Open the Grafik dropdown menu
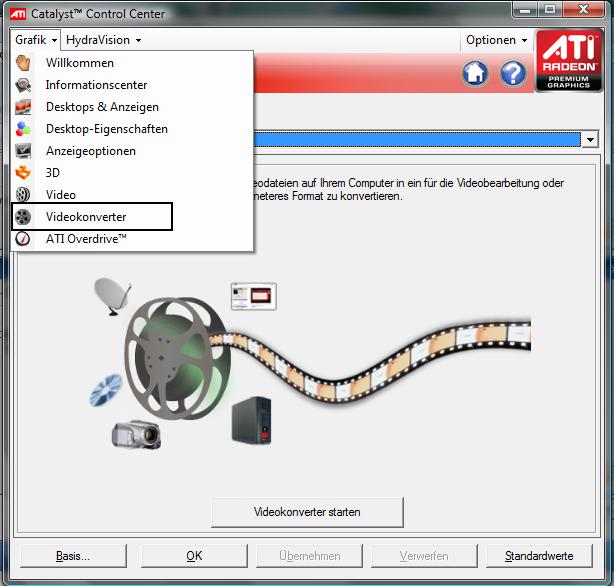This screenshot has width=615, height=586. tap(36, 40)
